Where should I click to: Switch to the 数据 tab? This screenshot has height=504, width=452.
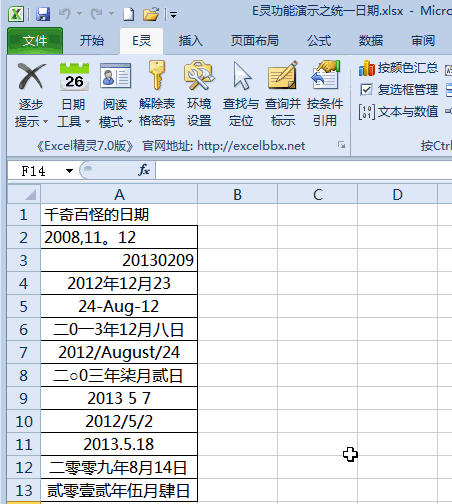click(x=370, y=41)
